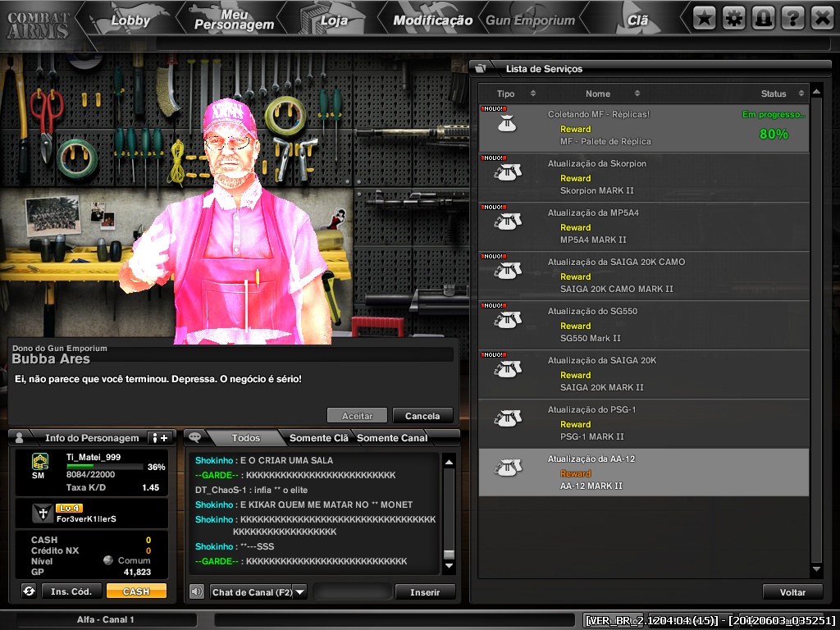Click the Voltar button
Viewport: 840px width, 630px height.
coord(792,592)
